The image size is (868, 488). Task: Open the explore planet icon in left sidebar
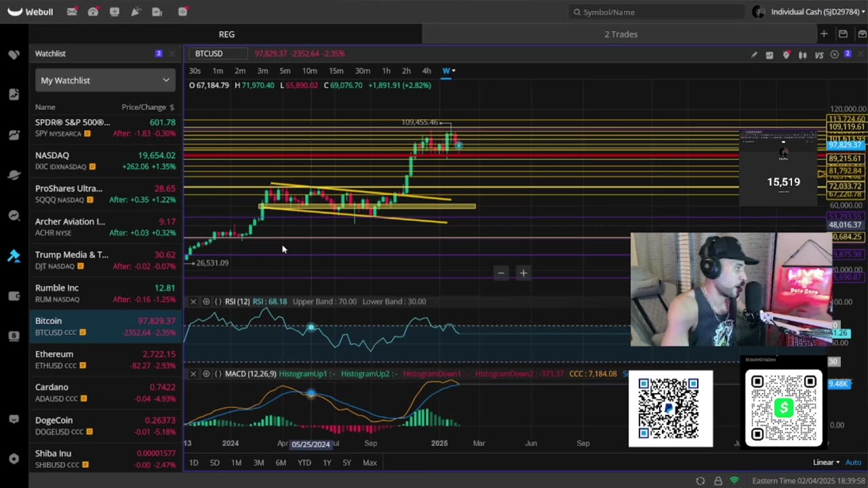coord(14,175)
